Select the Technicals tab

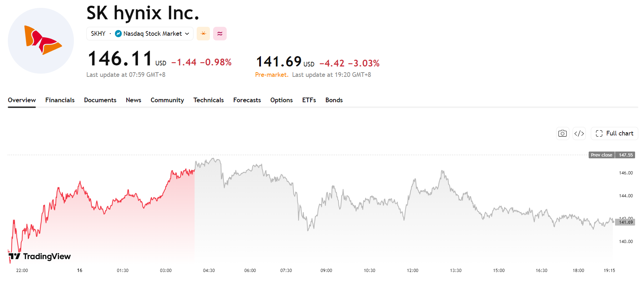[208, 100]
